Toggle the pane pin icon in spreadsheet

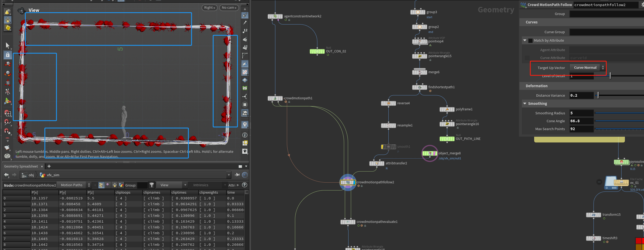[237, 175]
